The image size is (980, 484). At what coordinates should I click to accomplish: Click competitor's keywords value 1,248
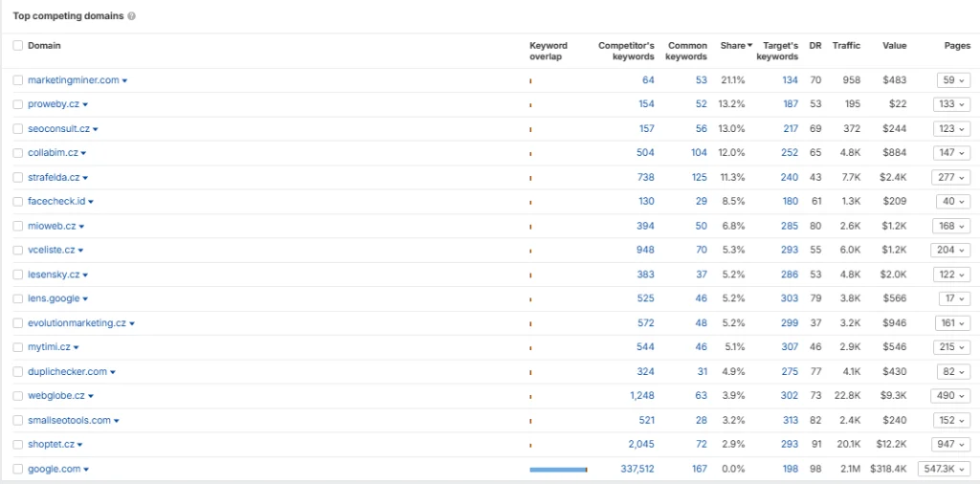(x=642, y=396)
